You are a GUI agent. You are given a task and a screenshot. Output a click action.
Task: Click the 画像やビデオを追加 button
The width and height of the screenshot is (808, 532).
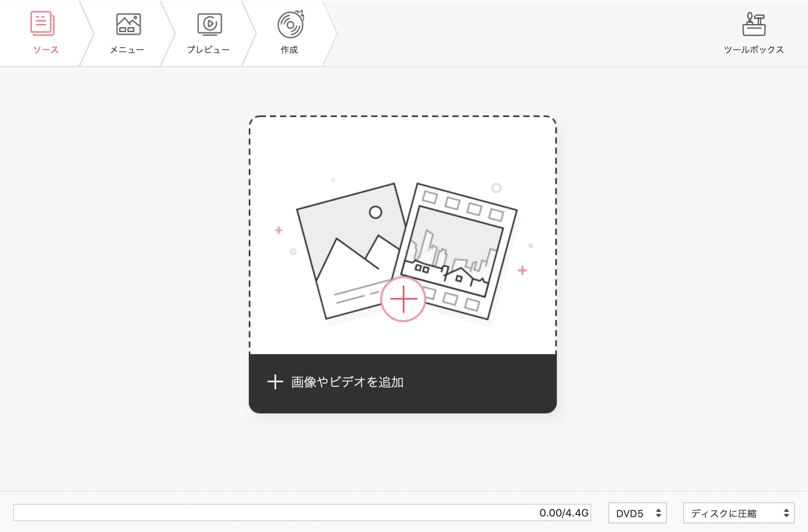tap(347, 382)
